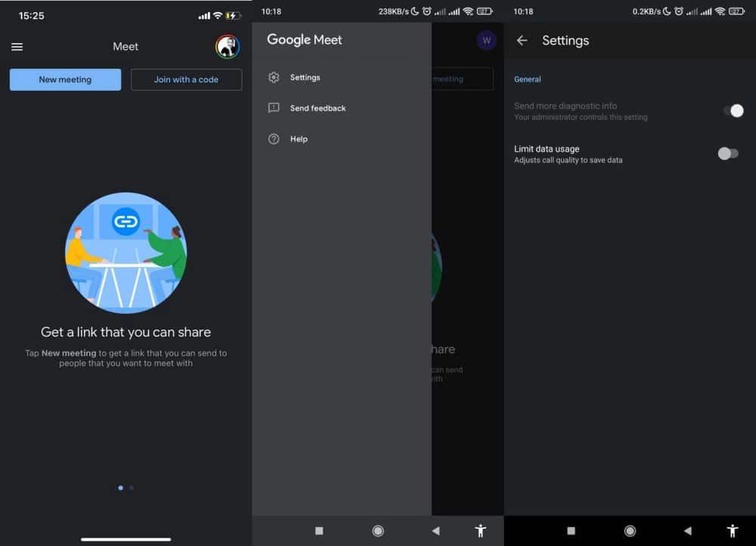Viewport: 756px width, 546px height.
Task: Tap the Limit data usage label
Action: pos(547,149)
